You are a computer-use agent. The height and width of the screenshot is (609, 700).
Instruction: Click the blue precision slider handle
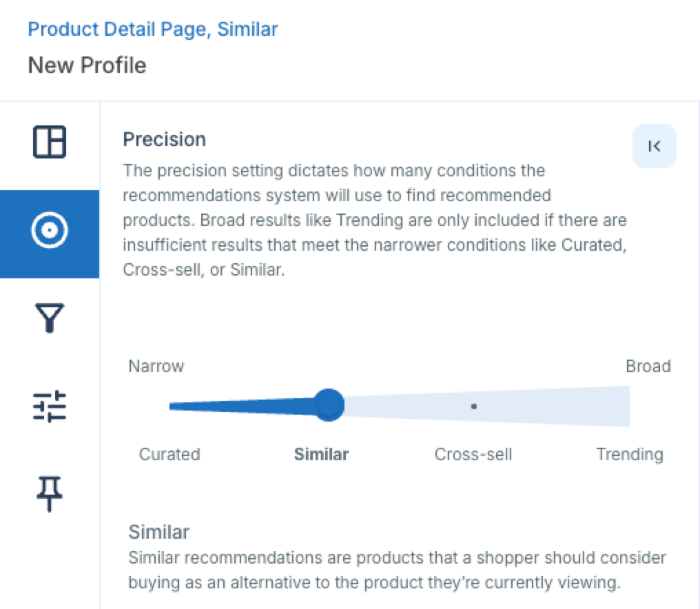(329, 405)
